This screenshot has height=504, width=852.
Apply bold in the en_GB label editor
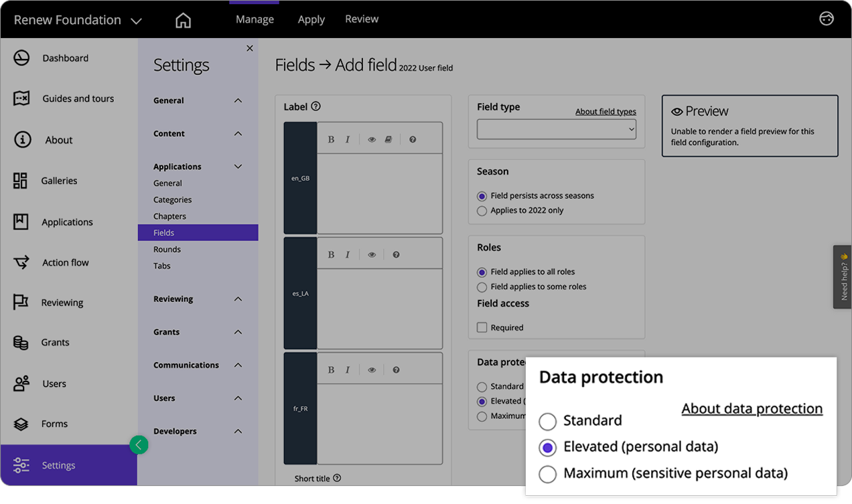pos(331,139)
